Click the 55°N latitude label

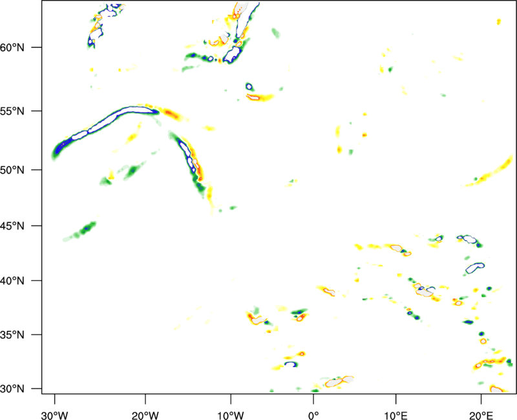point(12,110)
